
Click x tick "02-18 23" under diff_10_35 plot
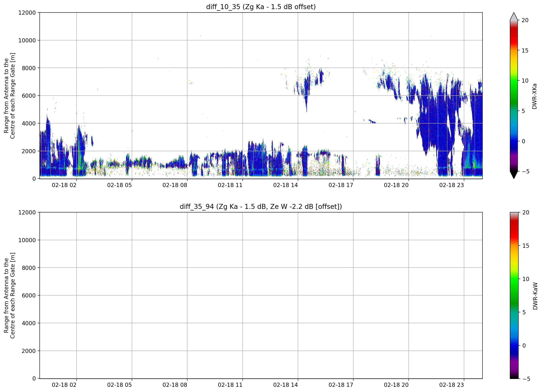click(451, 185)
